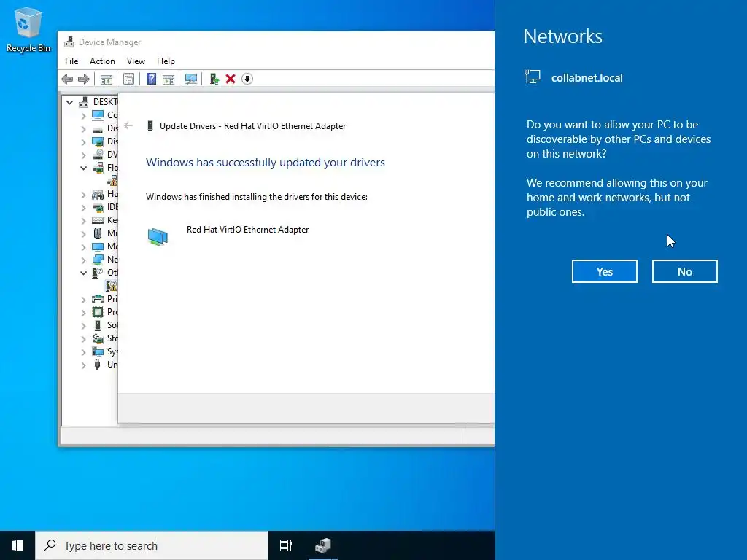Select the Keyboards category icon

click(x=98, y=220)
